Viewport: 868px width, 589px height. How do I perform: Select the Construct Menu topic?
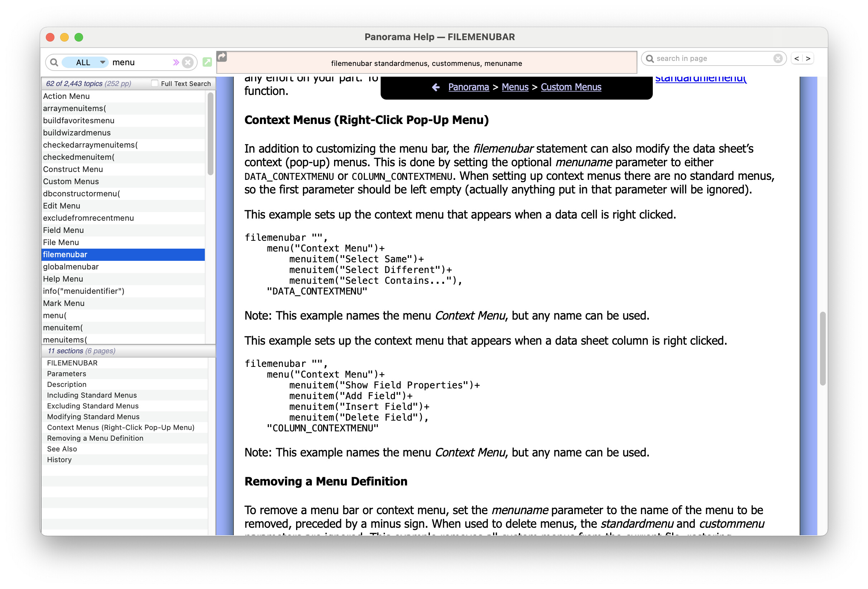point(123,169)
